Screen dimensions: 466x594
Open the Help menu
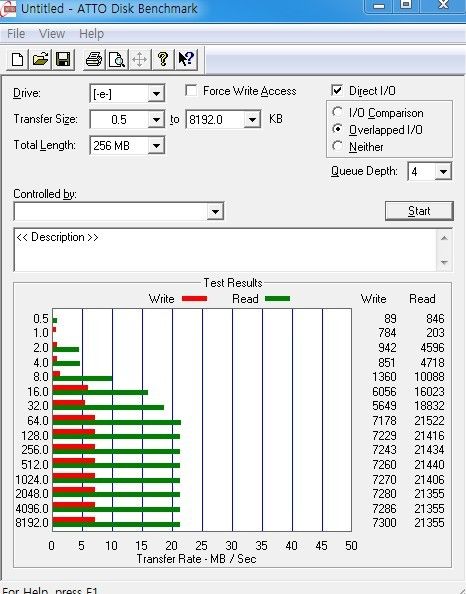tap(91, 34)
